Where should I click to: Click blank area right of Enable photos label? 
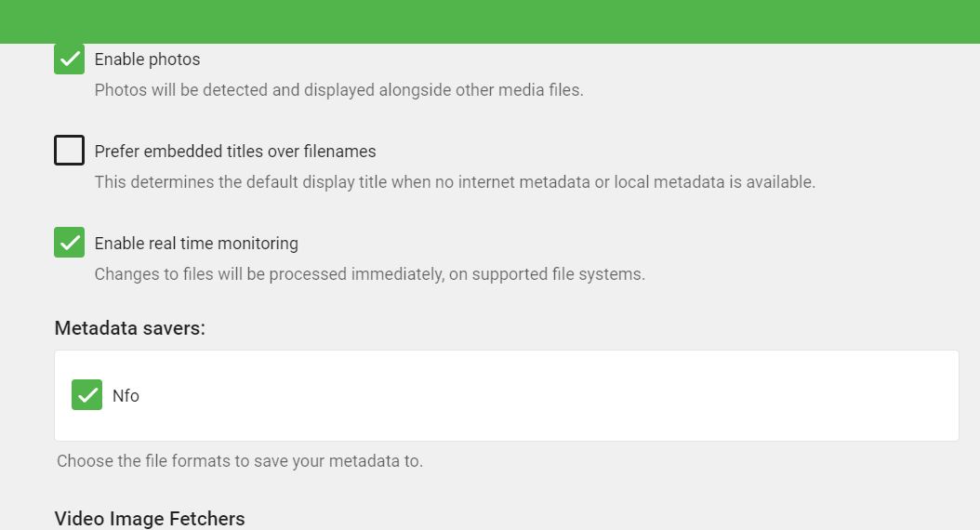coord(558,60)
